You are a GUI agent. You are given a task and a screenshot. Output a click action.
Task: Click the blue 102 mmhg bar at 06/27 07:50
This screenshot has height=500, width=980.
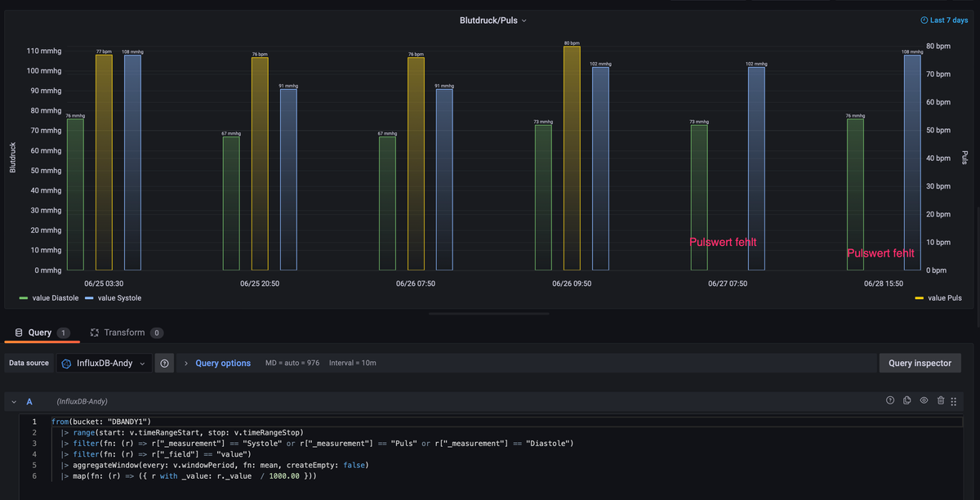(x=756, y=168)
